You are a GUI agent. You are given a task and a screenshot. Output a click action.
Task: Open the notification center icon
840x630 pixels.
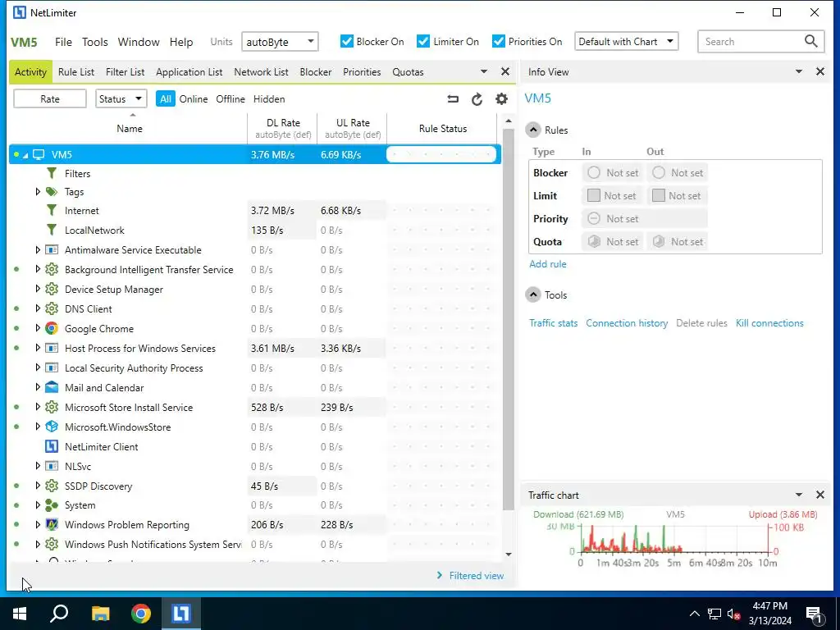click(815, 615)
